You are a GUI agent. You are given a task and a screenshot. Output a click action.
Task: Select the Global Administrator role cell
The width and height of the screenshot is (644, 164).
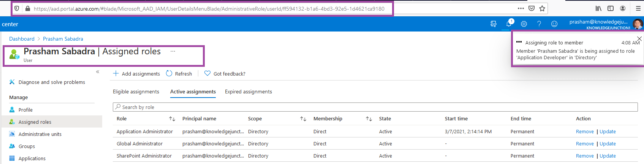coord(139,144)
